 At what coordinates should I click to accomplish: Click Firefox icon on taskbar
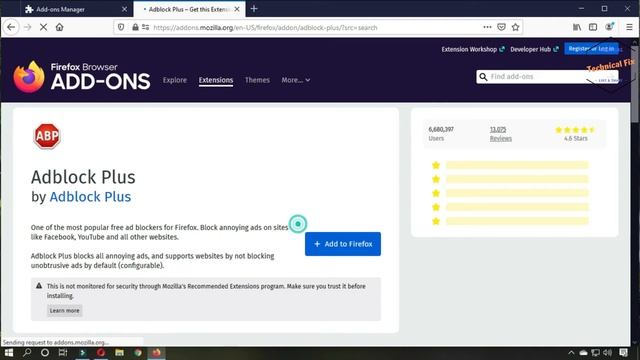[156, 353]
